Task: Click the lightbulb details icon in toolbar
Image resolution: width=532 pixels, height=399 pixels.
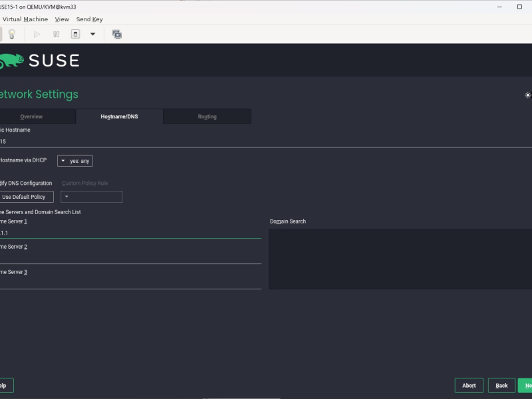Action: point(11,34)
